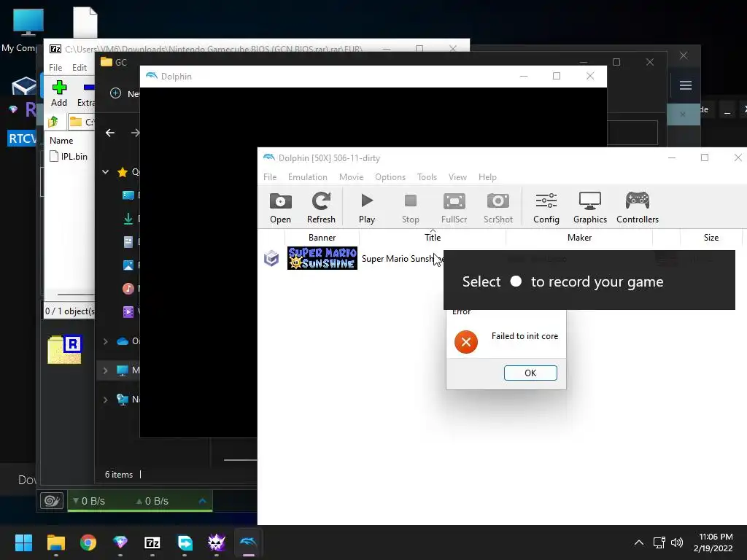
Task: Click the purple spiky monster taskbar icon
Action: pyautogui.click(x=216, y=542)
